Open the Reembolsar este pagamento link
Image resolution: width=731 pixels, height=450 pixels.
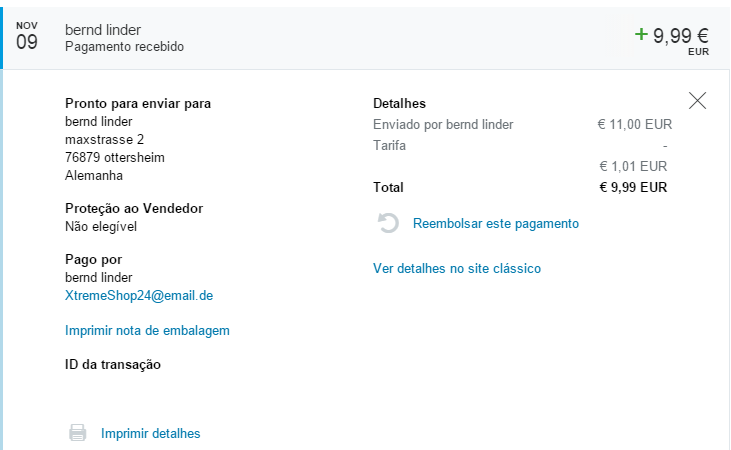pyautogui.click(x=495, y=224)
